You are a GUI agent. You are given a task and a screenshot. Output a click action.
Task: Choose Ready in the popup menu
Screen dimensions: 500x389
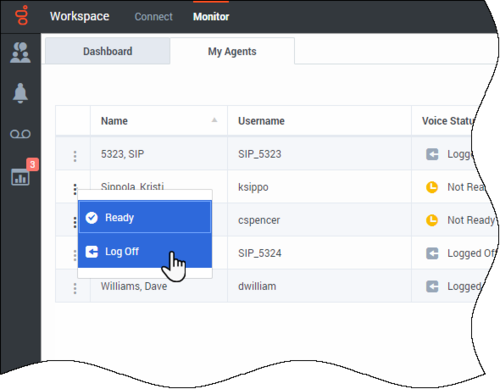(145, 217)
